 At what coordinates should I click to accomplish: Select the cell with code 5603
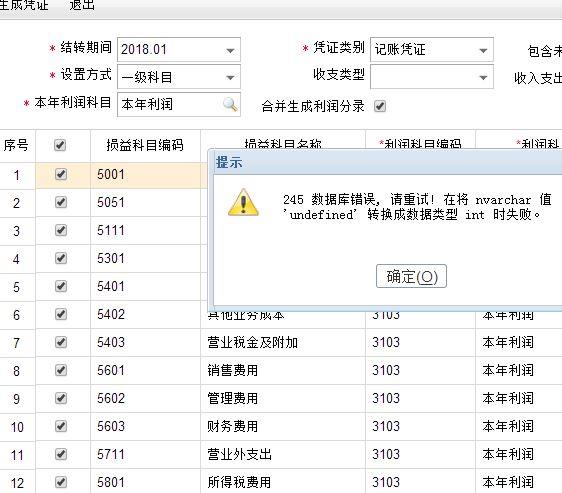[145, 426]
